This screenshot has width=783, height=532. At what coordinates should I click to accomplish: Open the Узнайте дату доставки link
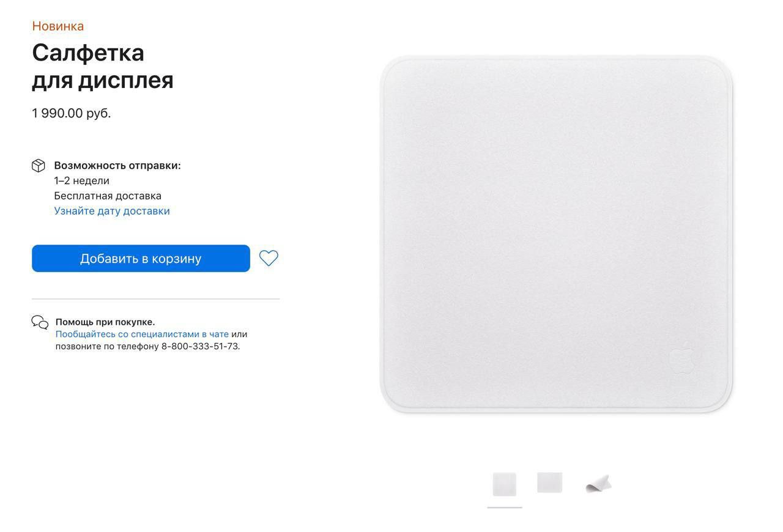point(112,211)
